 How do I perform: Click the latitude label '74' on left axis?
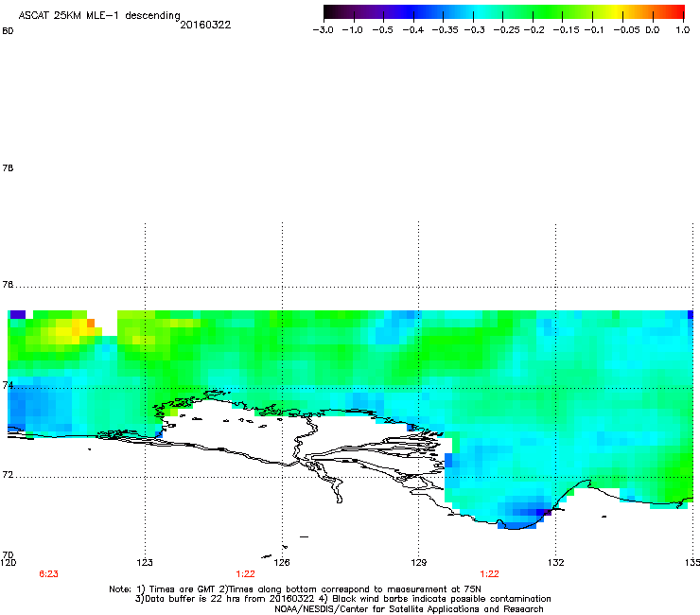point(8,385)
